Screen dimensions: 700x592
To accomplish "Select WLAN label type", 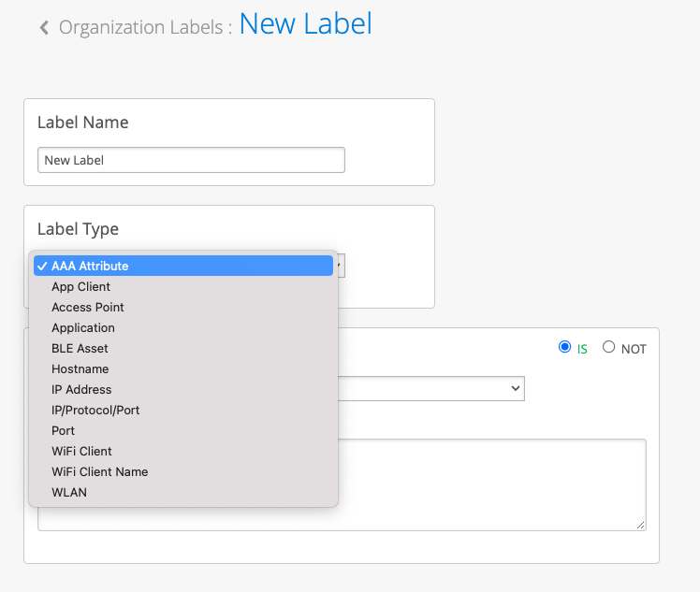I will click(x=69, y=492).
